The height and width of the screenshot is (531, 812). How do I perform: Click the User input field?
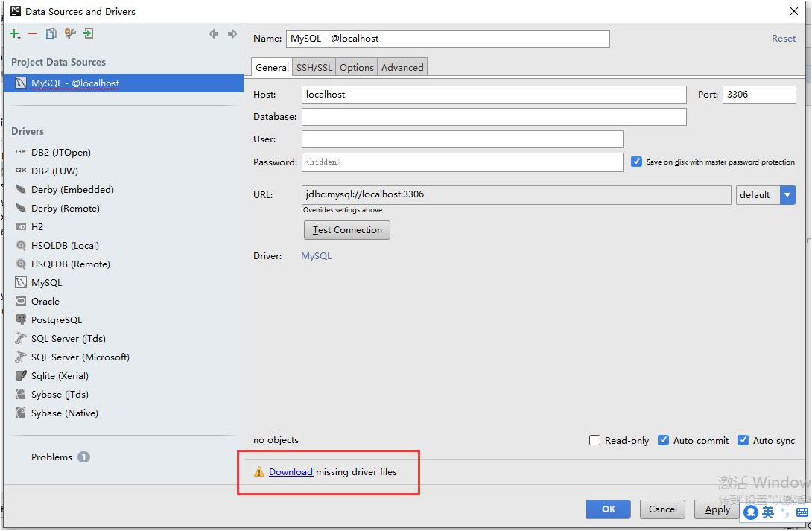pos(463,139)
